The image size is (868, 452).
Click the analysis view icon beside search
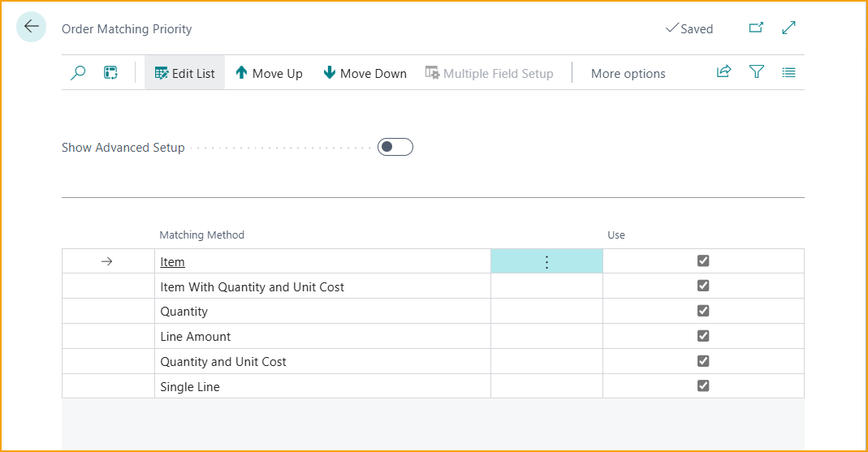click(x=110, y=73)
